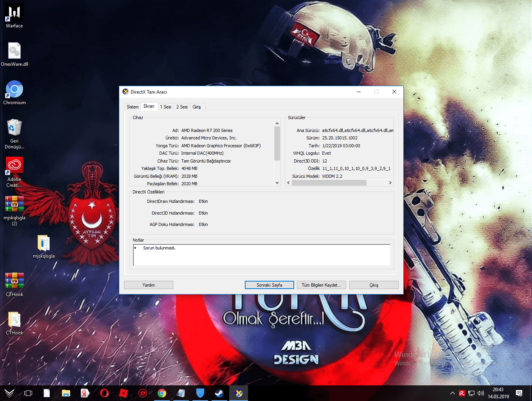Open the network tray icon
This screenshot has height=401, width=532.
tap(471, 393)
